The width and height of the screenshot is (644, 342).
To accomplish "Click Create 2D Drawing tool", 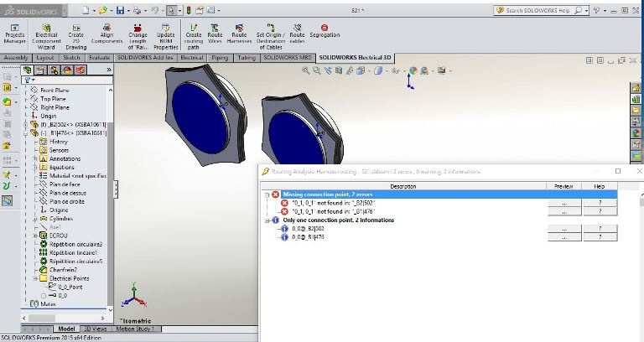I will click(76, 37).
